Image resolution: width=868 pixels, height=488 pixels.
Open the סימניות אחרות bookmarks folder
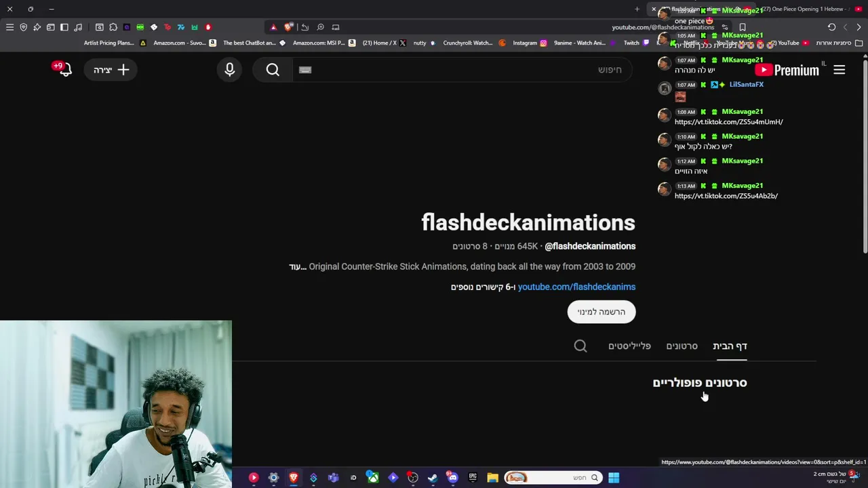click(840, 43)
